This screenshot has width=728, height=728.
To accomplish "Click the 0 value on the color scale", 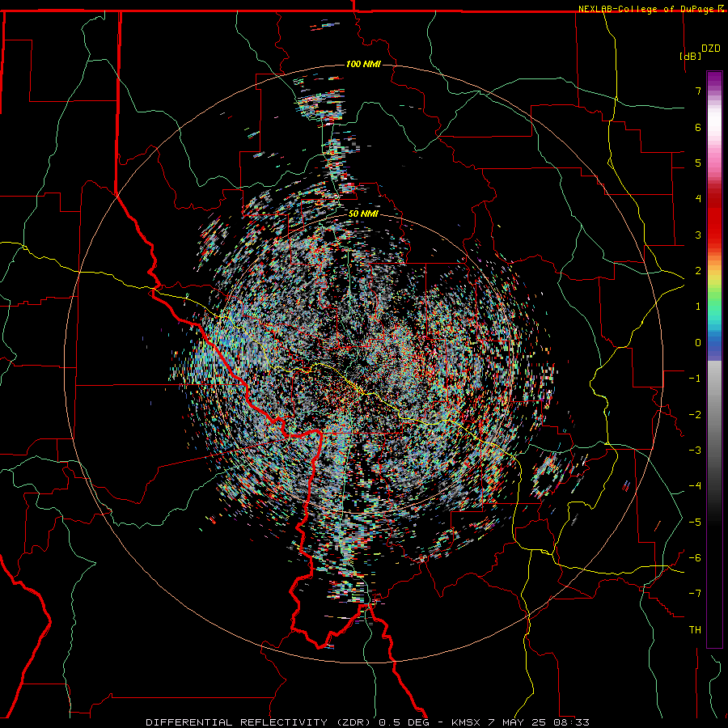I will 698,343.
